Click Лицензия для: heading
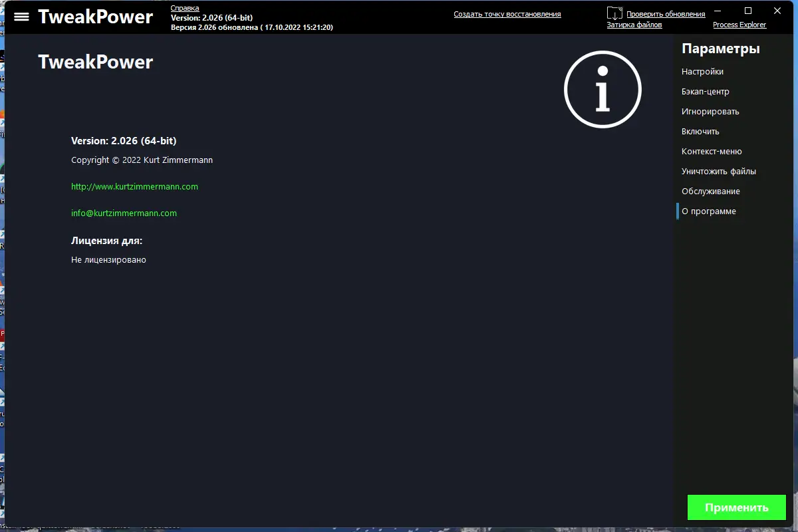The image size is (798, 532). (x=106, y=241)
